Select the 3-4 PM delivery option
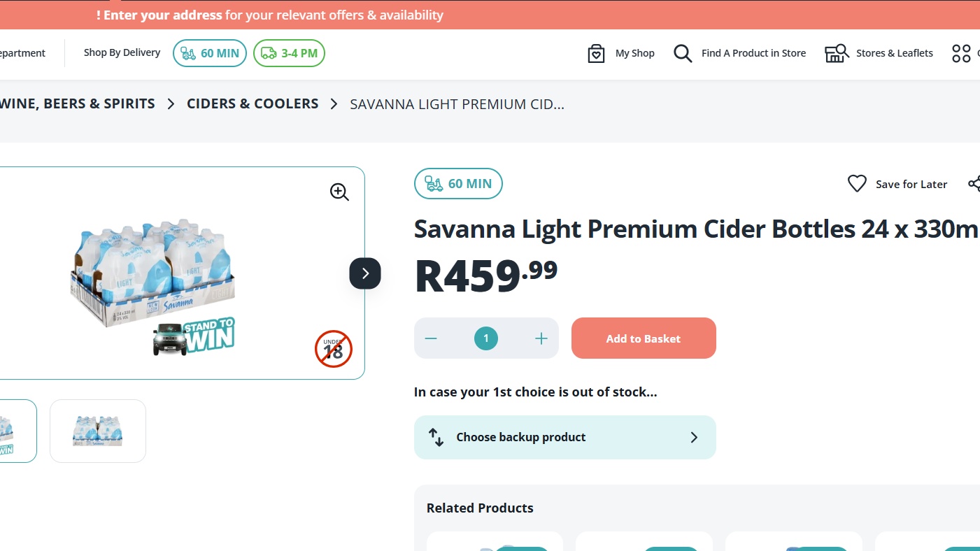980x551 pixels. point(289,53)
